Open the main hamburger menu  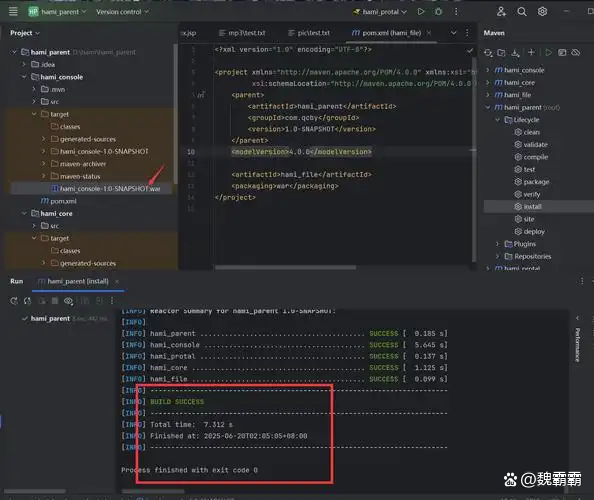coord(13,12)
